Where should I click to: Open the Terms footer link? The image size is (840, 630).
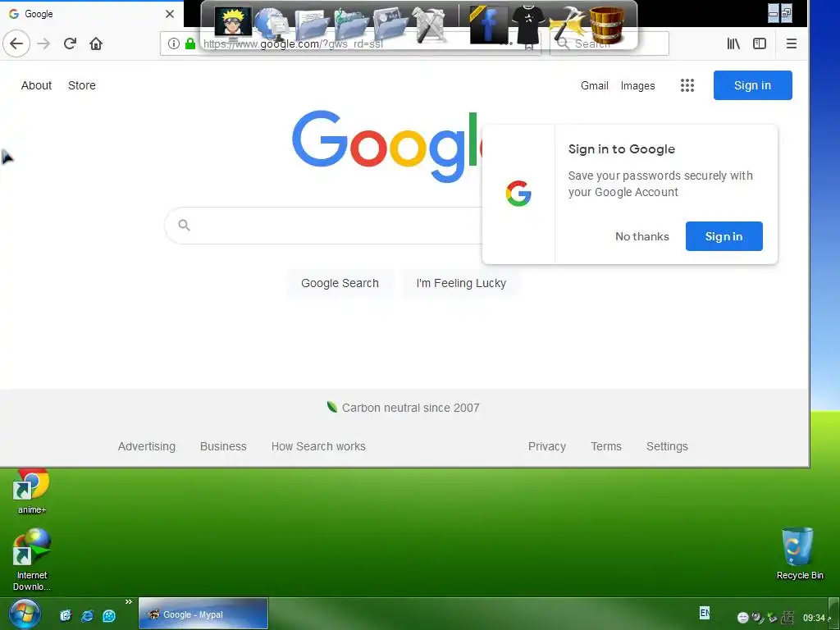click(606, 446)
